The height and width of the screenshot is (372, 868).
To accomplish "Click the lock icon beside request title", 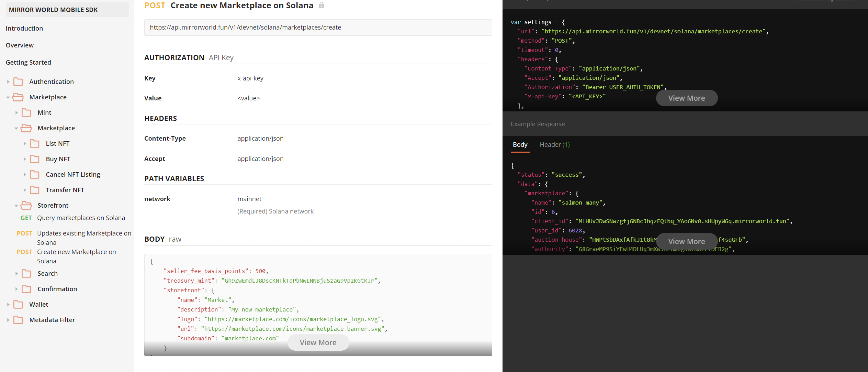I will [x=321, y=6].
